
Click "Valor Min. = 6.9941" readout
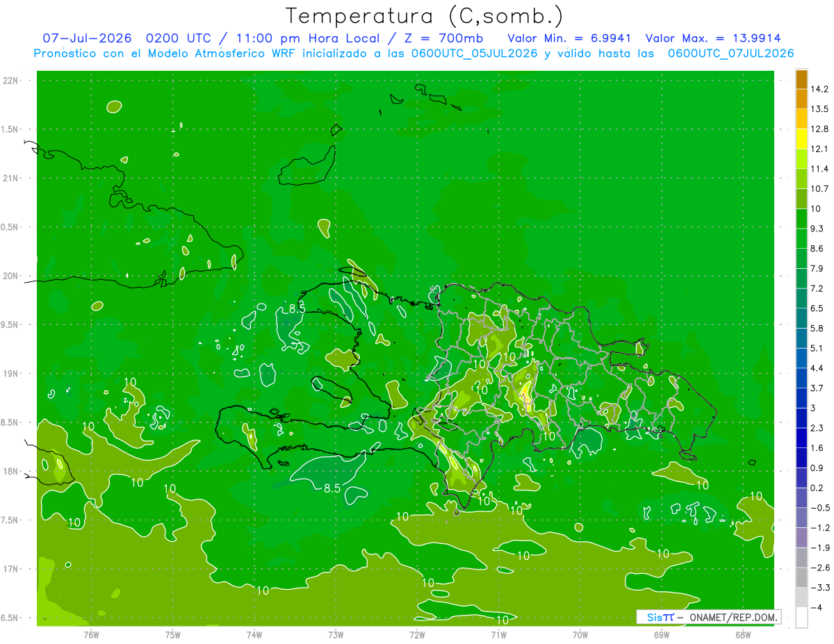point(569,38)
